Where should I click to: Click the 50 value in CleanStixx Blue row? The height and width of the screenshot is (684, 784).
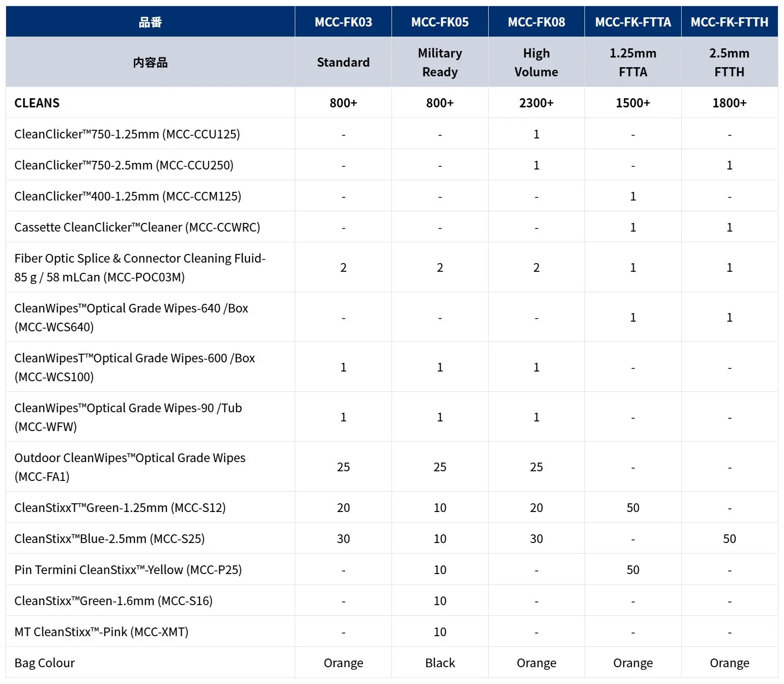pos(730,538)
